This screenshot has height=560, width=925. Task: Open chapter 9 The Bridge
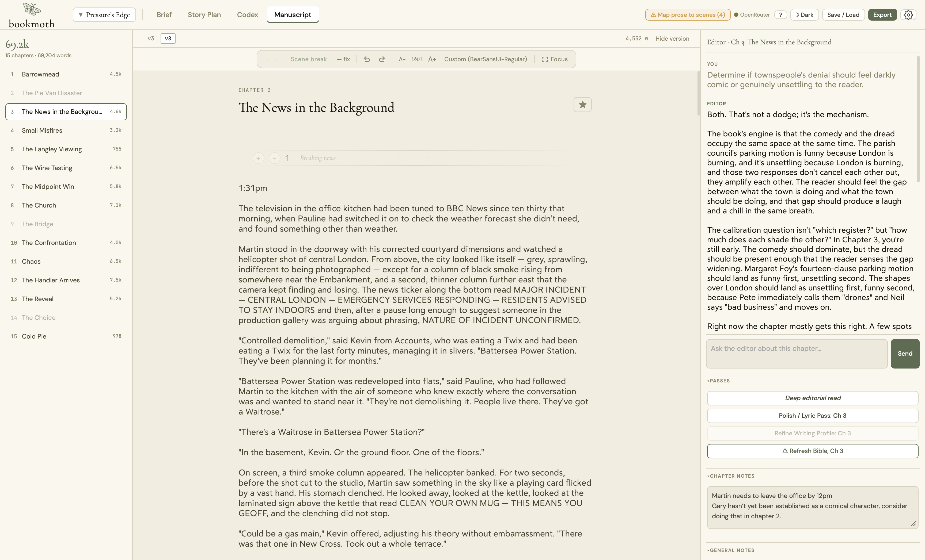(66, 224)
